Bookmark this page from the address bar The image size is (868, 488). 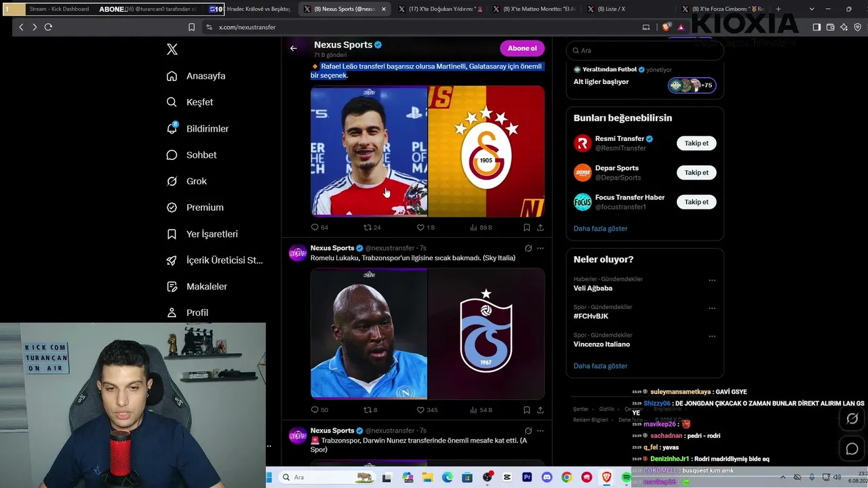(x=191, y=27)
